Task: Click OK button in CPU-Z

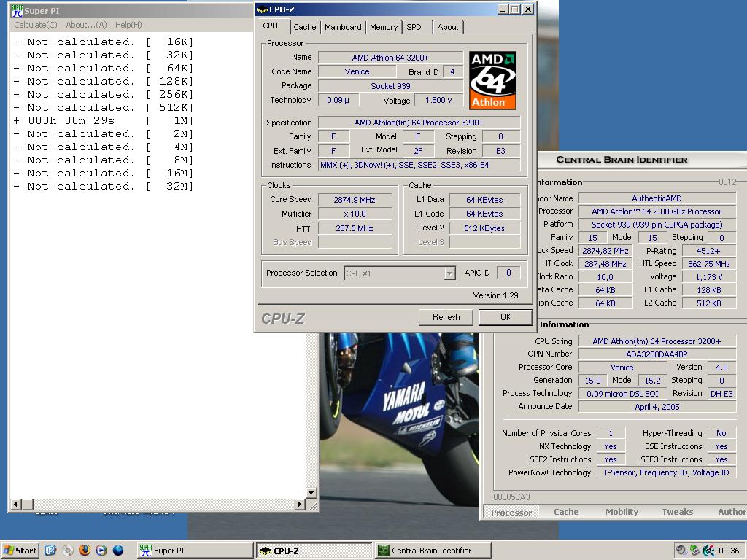Action: (506, 317)
